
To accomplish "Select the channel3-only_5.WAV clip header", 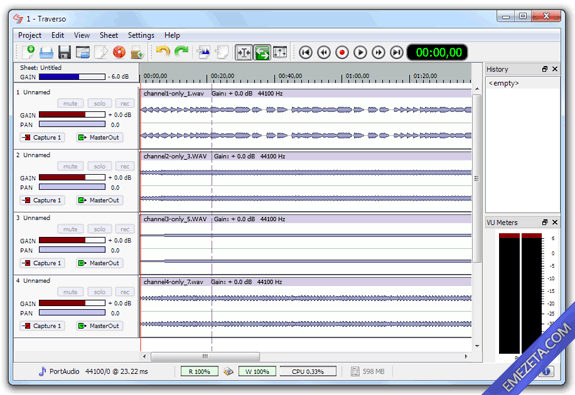I will click(306, 219).
